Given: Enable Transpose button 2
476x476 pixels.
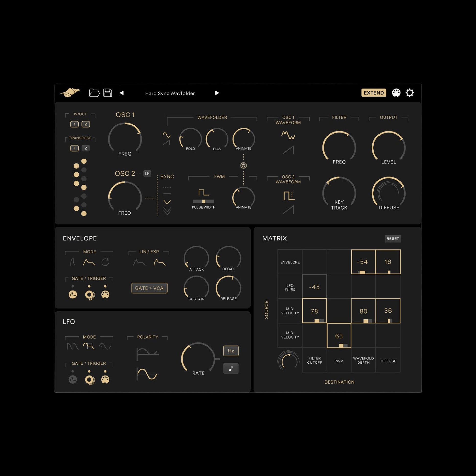Looking at the screenshot, I should coord(86,148).
